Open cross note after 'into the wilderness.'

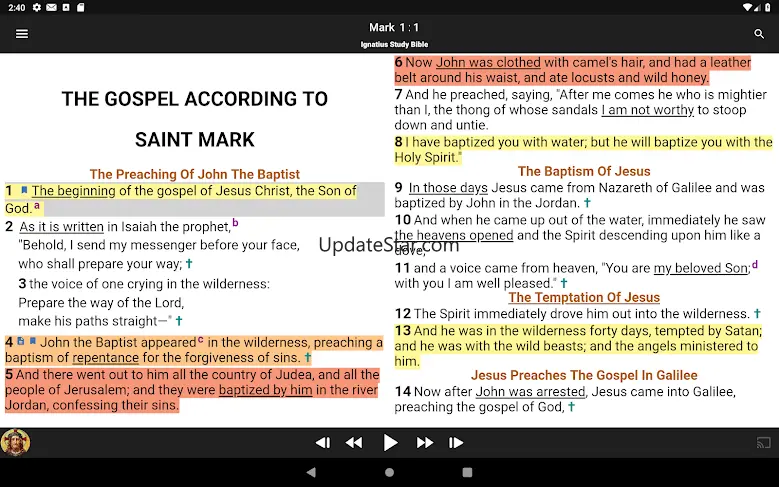[757, 313]
